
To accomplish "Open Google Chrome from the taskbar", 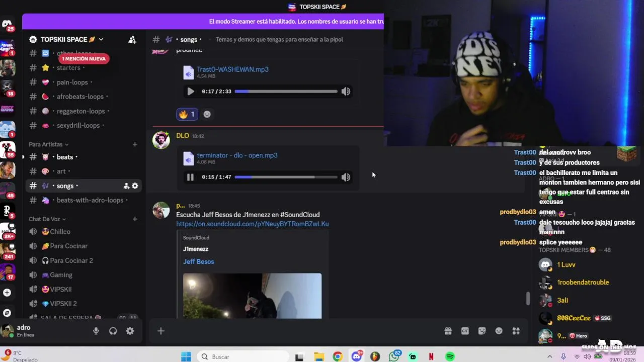I will (338, 356).
